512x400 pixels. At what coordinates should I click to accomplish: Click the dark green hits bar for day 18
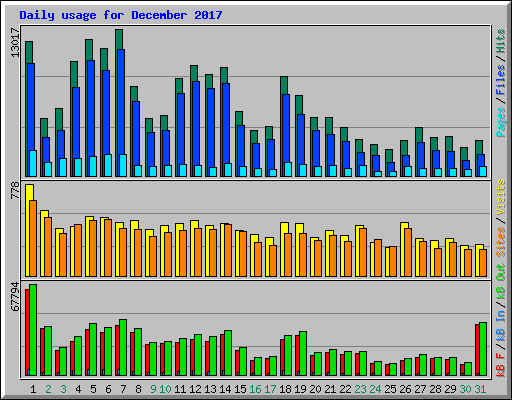pyautogui.click(x=284, y=85)
